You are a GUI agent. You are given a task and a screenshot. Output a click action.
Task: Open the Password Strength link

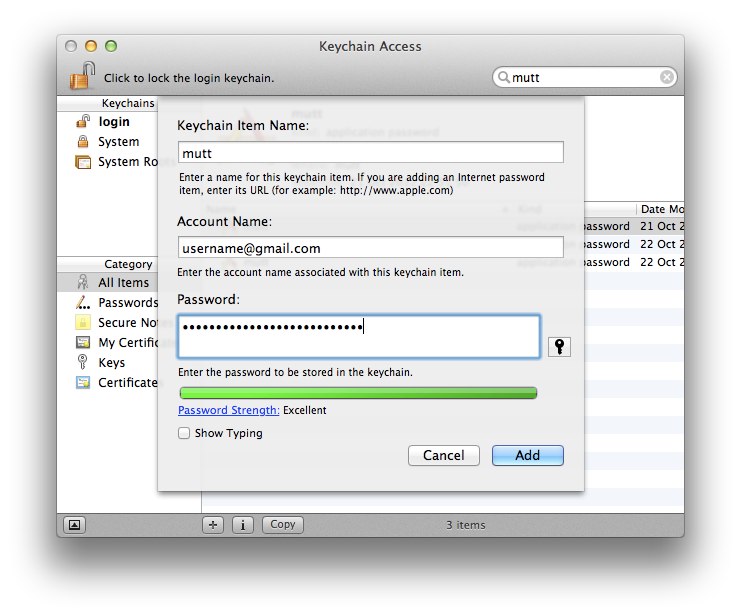click(228, 410)
